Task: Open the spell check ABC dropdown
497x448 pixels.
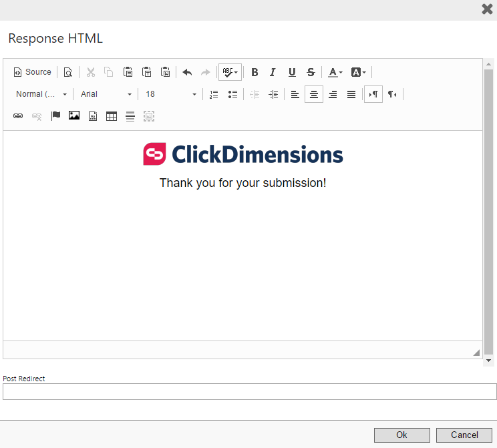Action: tap(230, 72)
